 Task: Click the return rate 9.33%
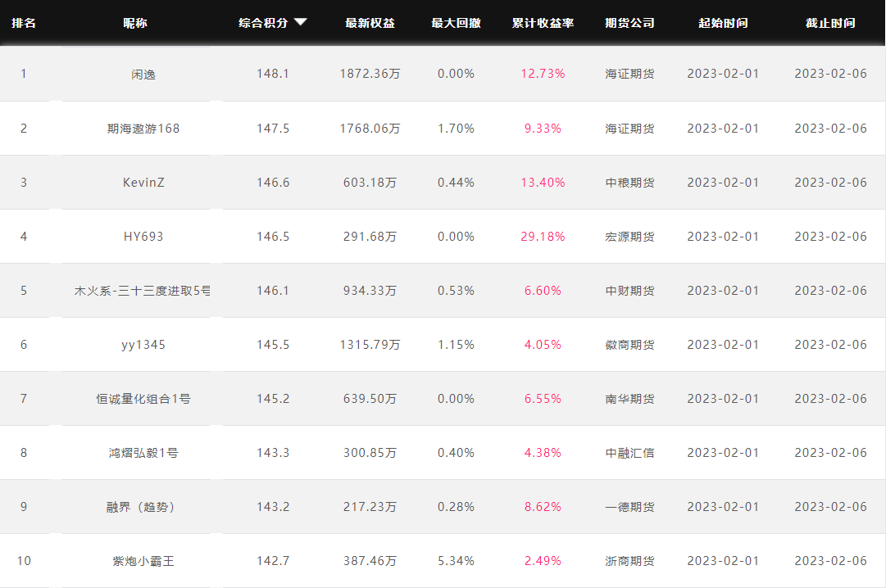[x=543, y=129]
